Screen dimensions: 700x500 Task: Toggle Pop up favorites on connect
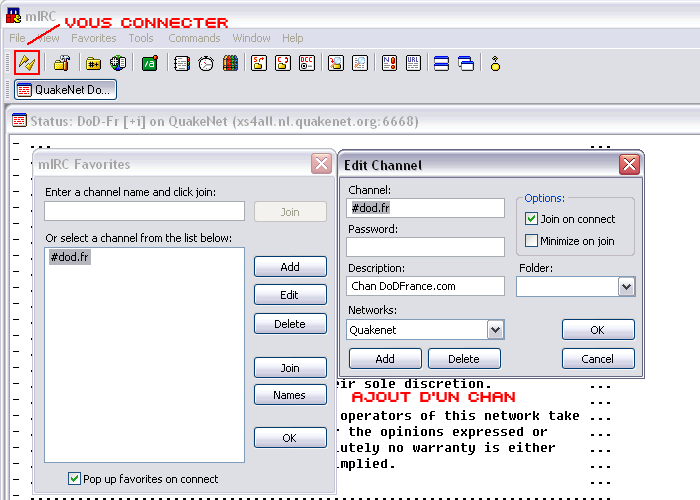click(x=74, y=479)
